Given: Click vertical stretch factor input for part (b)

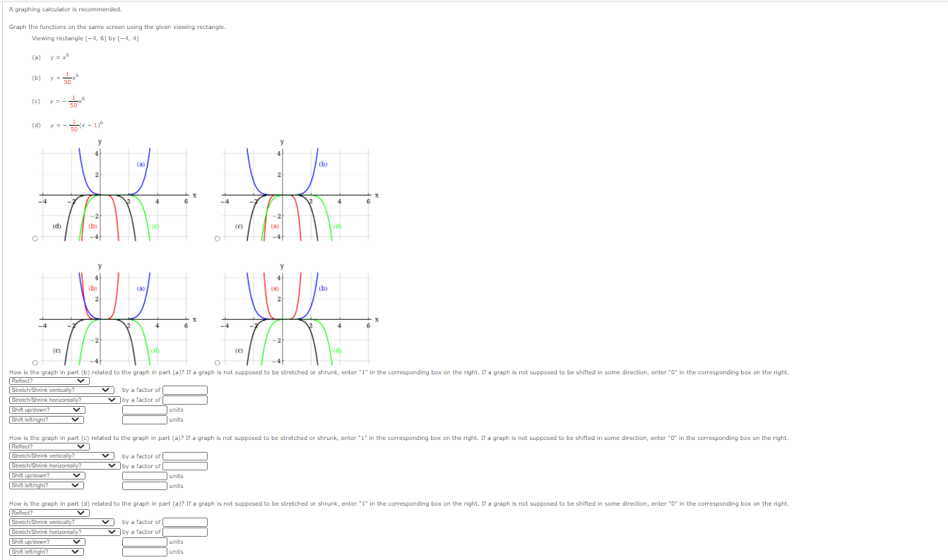Looking at the screenshot, I should pyautogui.click(x=185, y=390).
